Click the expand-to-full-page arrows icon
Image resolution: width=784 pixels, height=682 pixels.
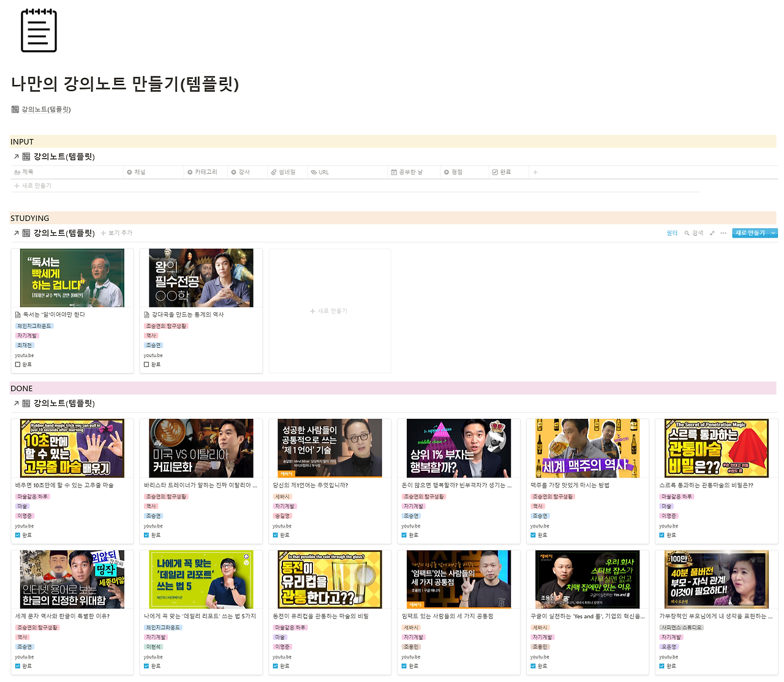click(712, 233)
